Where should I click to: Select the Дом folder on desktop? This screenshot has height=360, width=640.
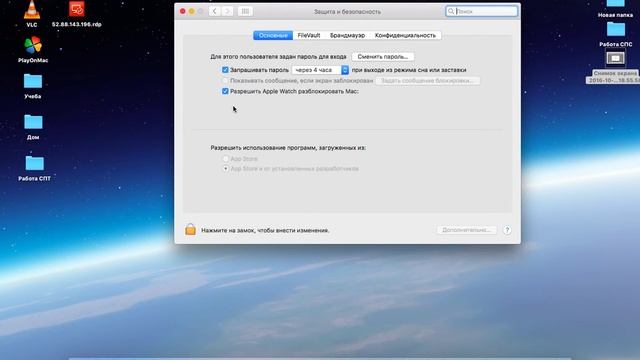coord(33,122)
